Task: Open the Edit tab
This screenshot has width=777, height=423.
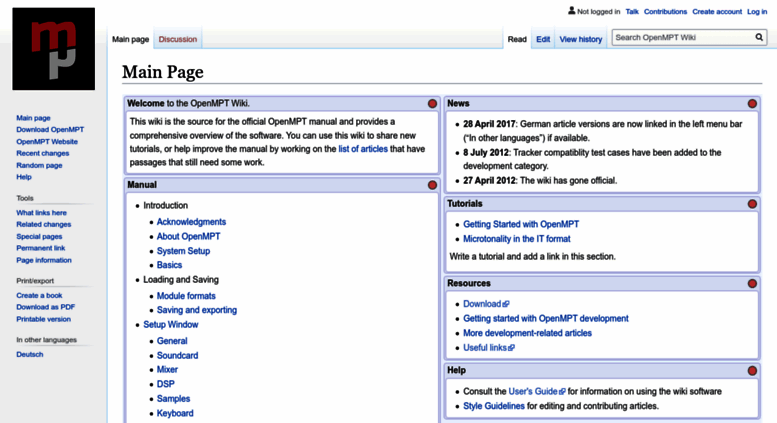Action: click(543, 39)
